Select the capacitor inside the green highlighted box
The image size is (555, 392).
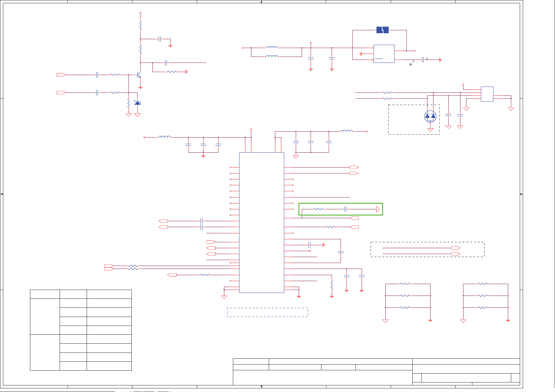click(x=346, y=209)
